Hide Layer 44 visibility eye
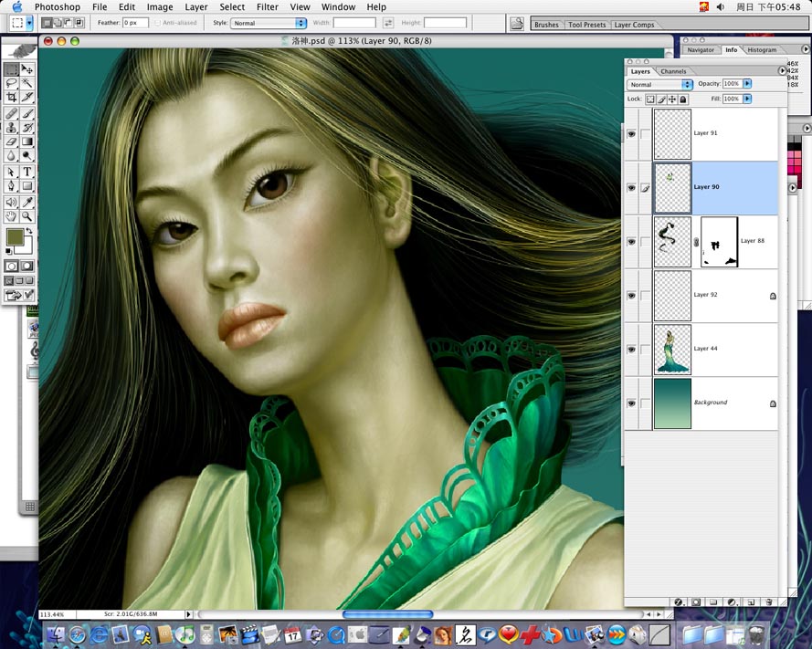The image size is (812, 649). [631, 350]
